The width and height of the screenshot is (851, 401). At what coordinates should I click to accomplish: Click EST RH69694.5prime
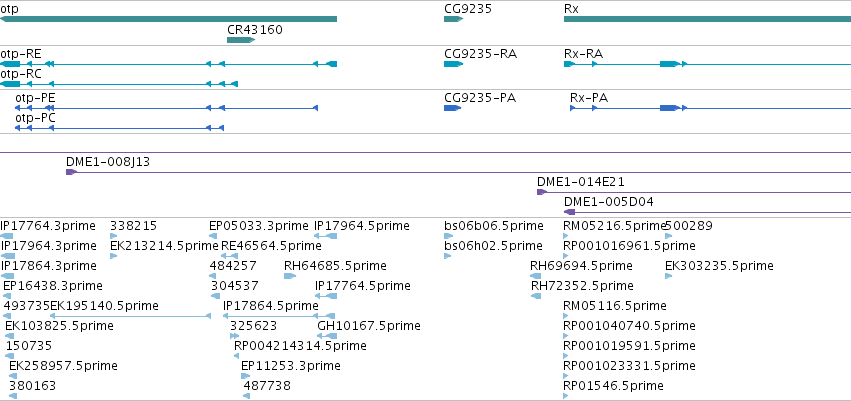pyautogui.click(x=536, y=276)
